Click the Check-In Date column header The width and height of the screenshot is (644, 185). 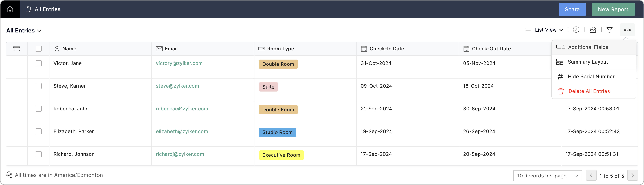point(387,49)
